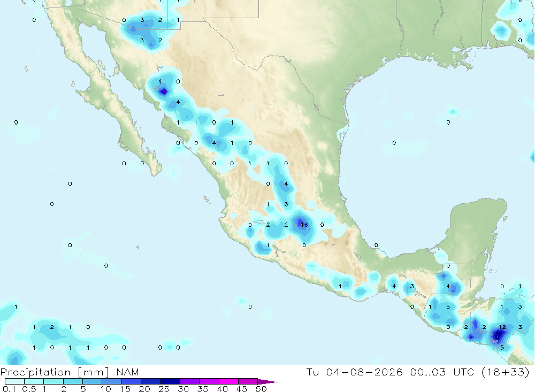
Task: Click the '16' precipitation value on map
Action: pos(304,225)
